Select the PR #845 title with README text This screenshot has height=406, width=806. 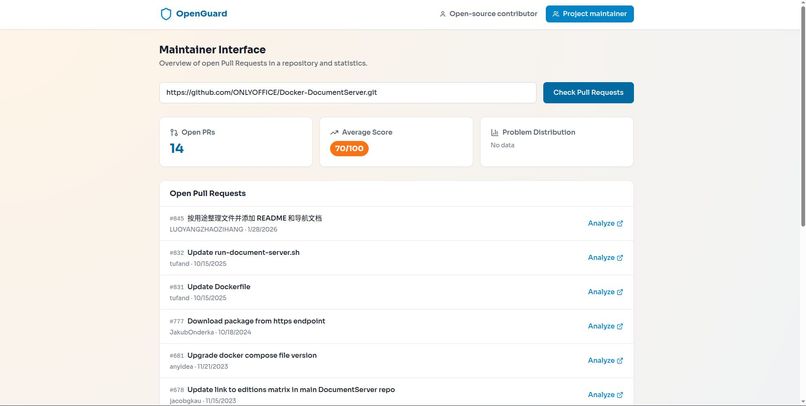pos(254,218)
